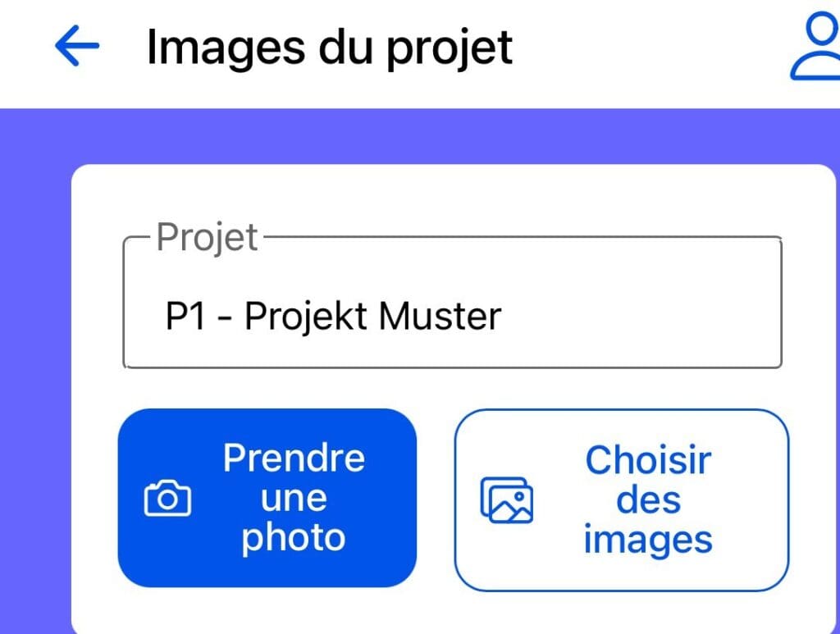Click Prendre une photo button
The width and height of the screenshot is (840, 634).
267,498
